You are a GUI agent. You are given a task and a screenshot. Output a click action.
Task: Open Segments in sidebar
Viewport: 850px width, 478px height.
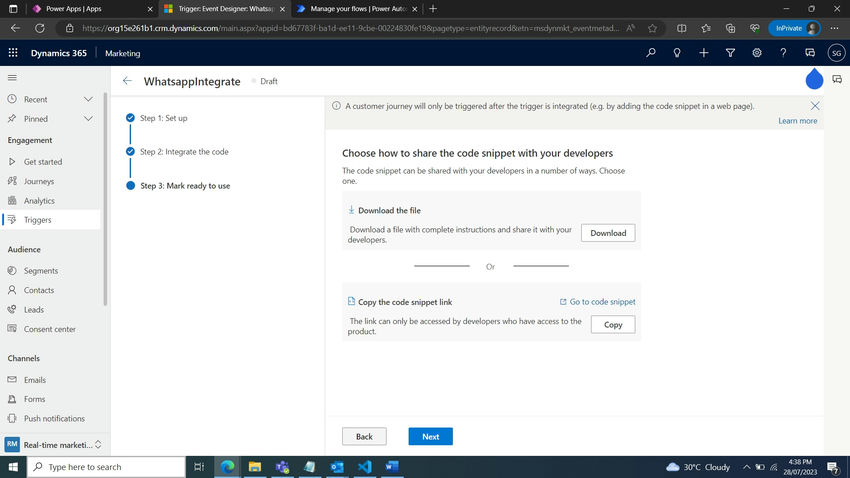pos(41,270)
